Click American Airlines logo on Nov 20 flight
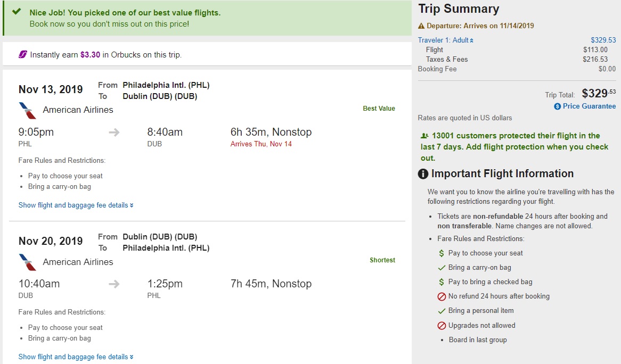Viewport: 621px width, 364px height. click(x=28, y=262)
